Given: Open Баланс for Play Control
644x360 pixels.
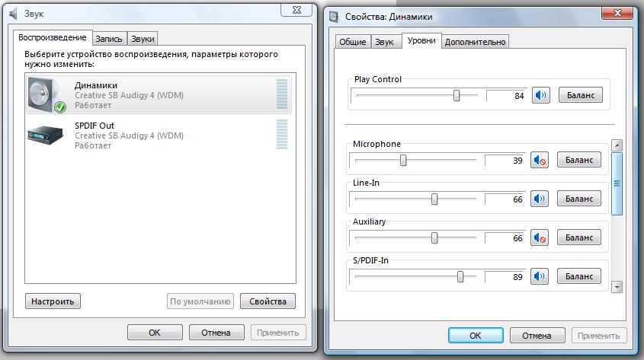Looking at the screenshot, I should coord(581,95).
